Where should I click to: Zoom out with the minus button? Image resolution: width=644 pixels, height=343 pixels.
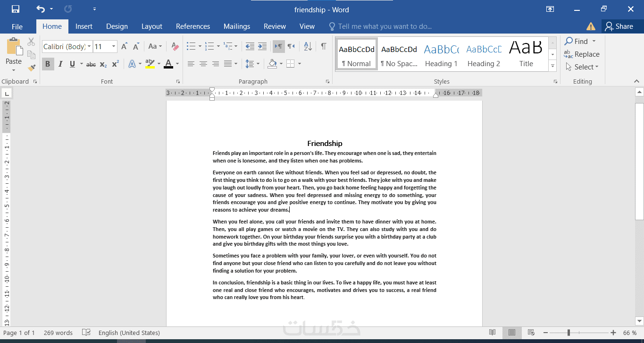click(545, 333)
